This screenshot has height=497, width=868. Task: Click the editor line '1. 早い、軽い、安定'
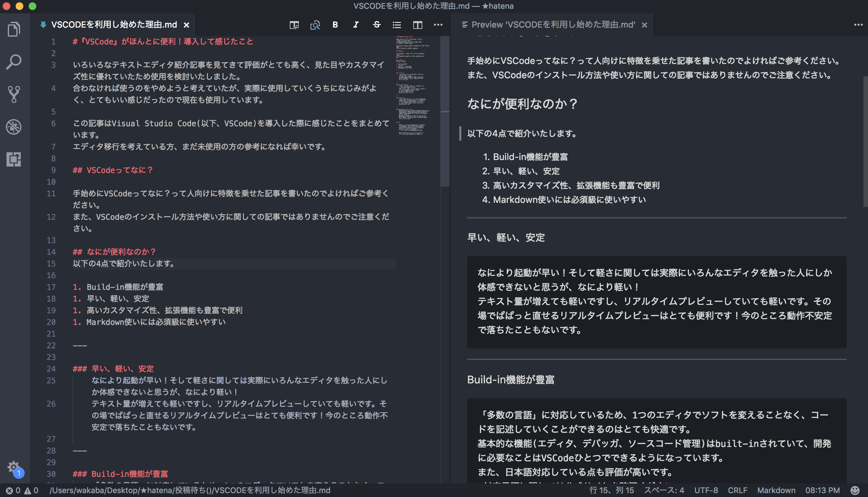111,299
